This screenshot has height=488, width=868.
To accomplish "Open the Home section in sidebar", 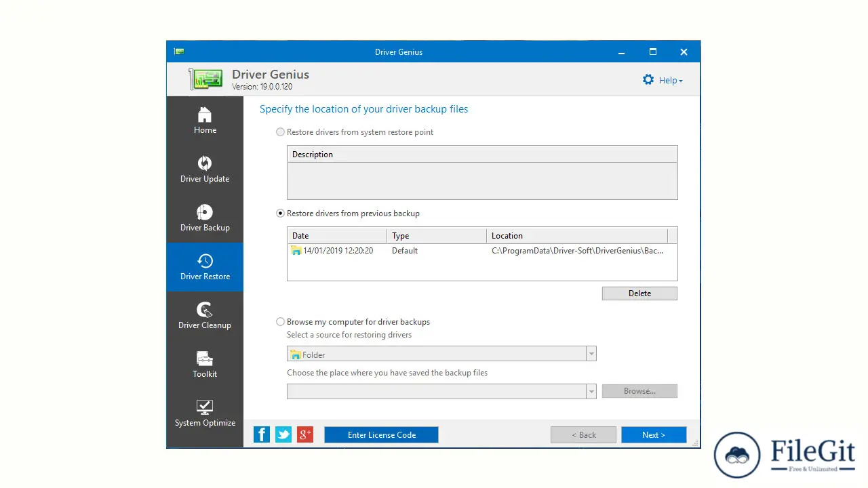I will click(205, 121).
